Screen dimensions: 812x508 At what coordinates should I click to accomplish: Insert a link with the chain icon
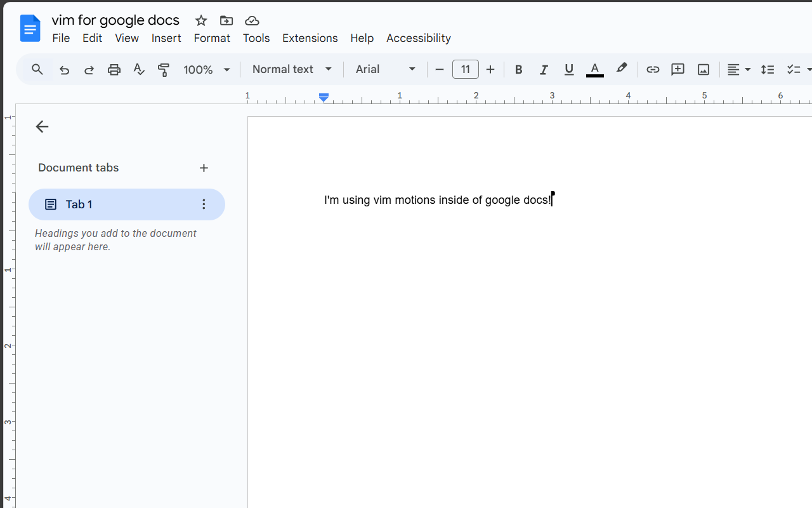[x=653, y=70]
